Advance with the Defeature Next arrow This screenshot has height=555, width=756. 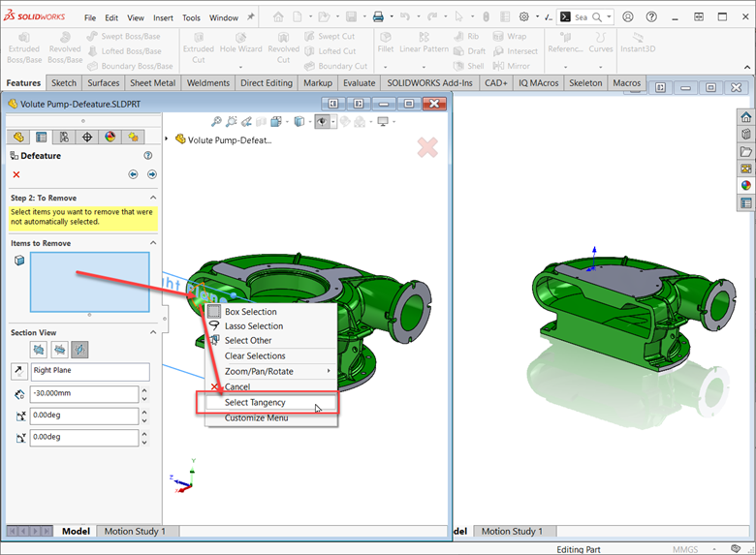pyautogui.click(x=152, y=174)
